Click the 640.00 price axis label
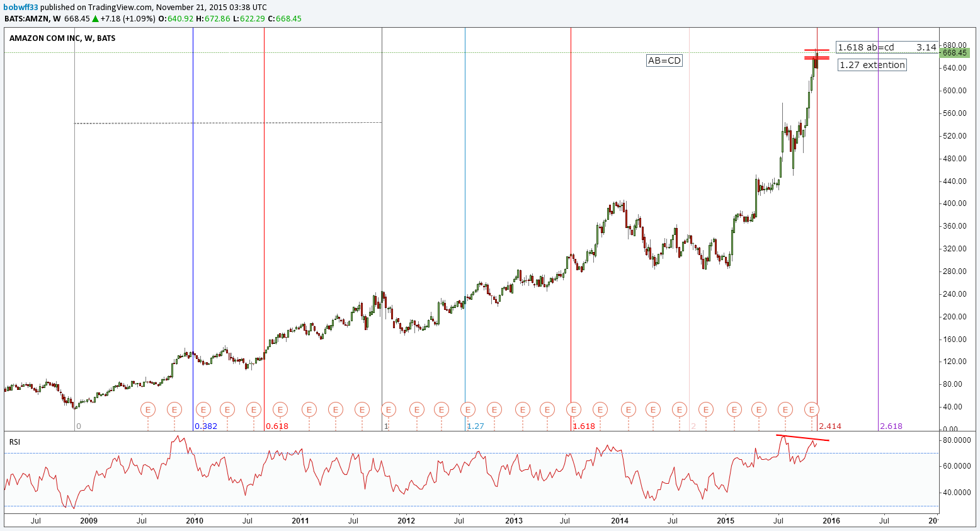Image resolution: width=980 pixels, height=531 pixels. [x=955, y=68]
